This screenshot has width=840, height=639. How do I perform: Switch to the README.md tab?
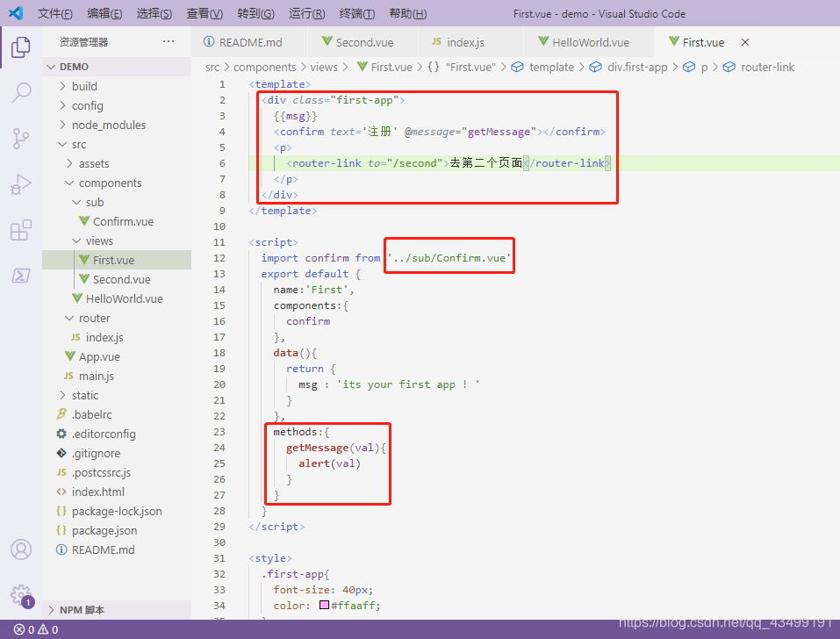(249, 42)
